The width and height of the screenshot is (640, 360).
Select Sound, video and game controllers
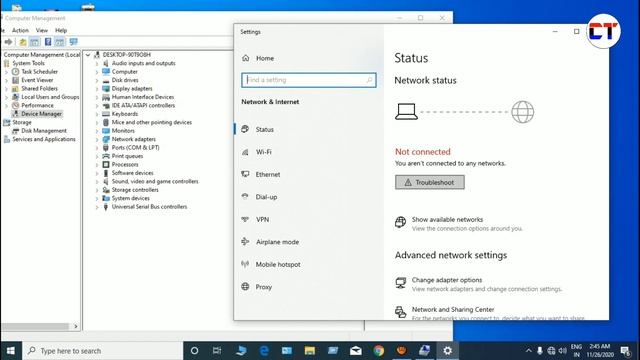tap(155, 181)
